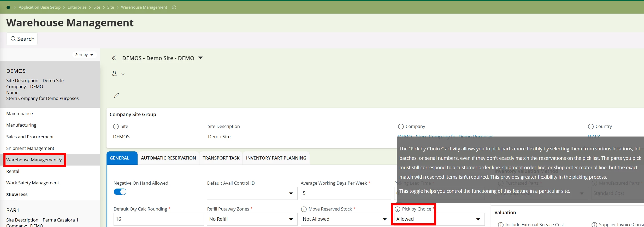Click the notification bell icon
644x227 pixels.
pos(114,74)
